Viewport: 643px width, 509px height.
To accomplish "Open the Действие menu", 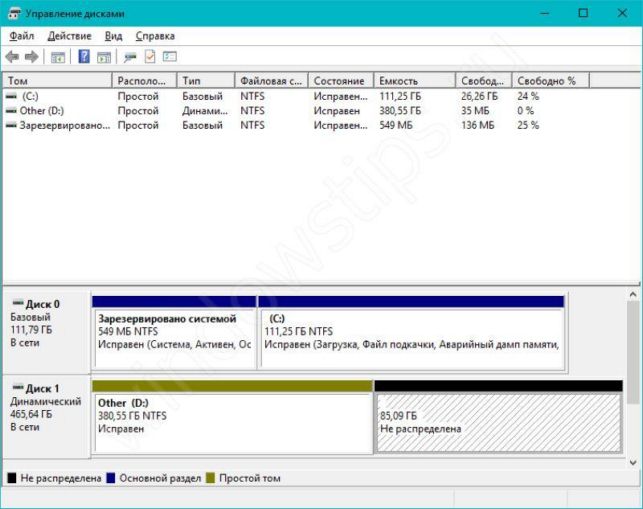I will (x=69, y=36).
